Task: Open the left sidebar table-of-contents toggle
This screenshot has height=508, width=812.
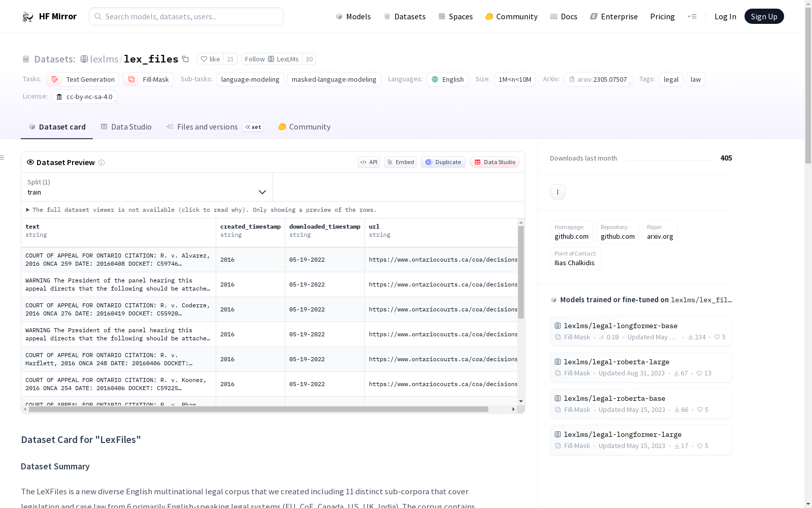Action: pos(2,157)
